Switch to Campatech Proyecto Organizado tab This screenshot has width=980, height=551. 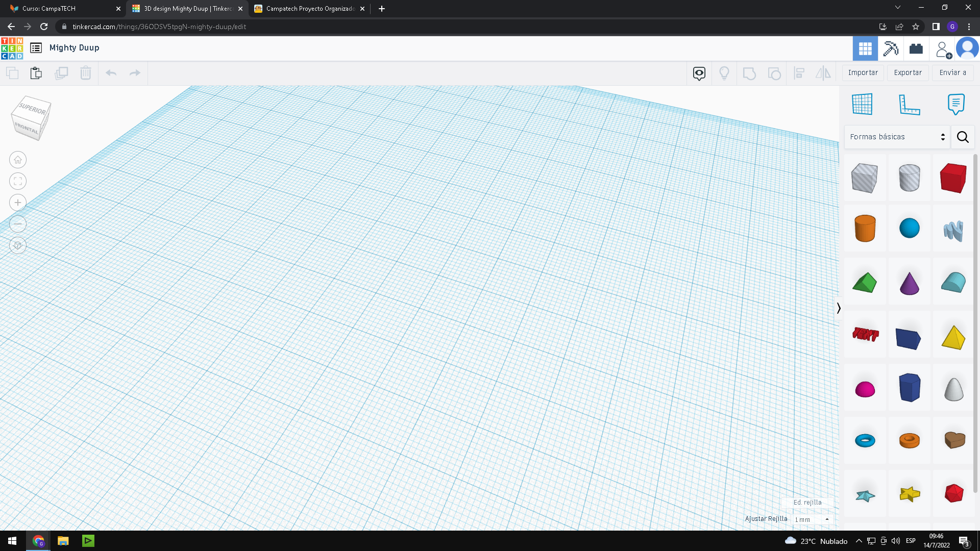[306, 9]
